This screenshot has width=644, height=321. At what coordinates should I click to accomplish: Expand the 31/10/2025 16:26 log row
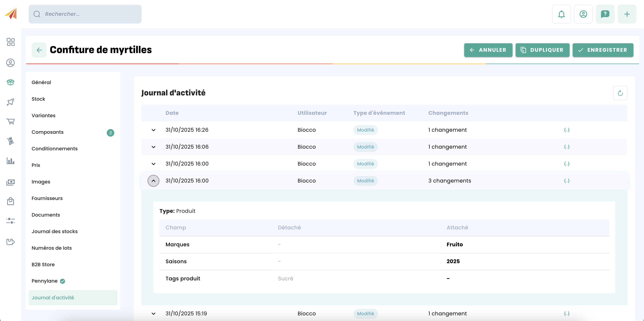[x=153, y=130]
